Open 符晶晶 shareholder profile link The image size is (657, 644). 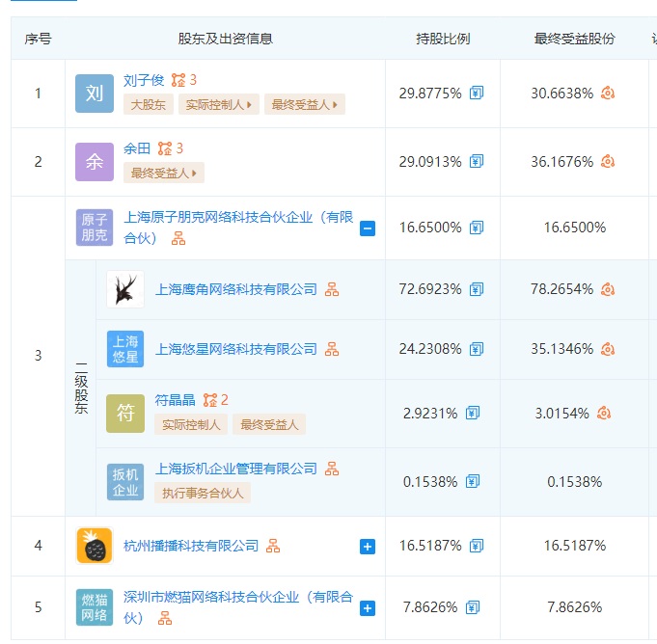[x=175, y=400]
